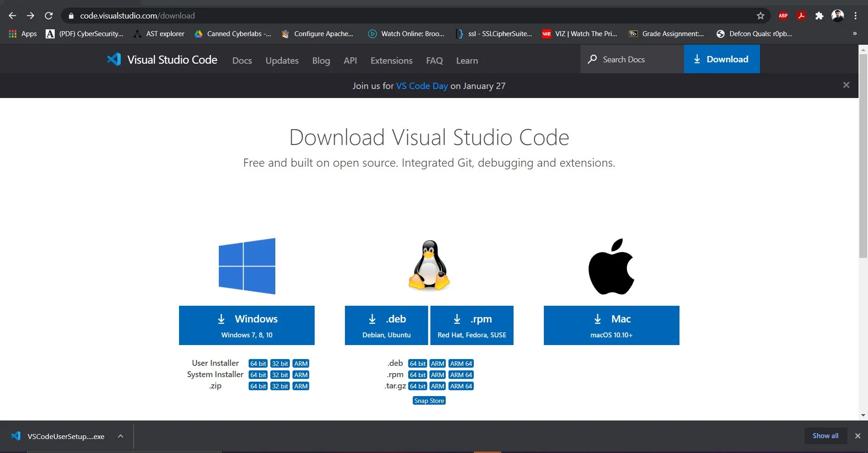
Task: Open the Configure Apache bookmark
Action: pos(317,34)
